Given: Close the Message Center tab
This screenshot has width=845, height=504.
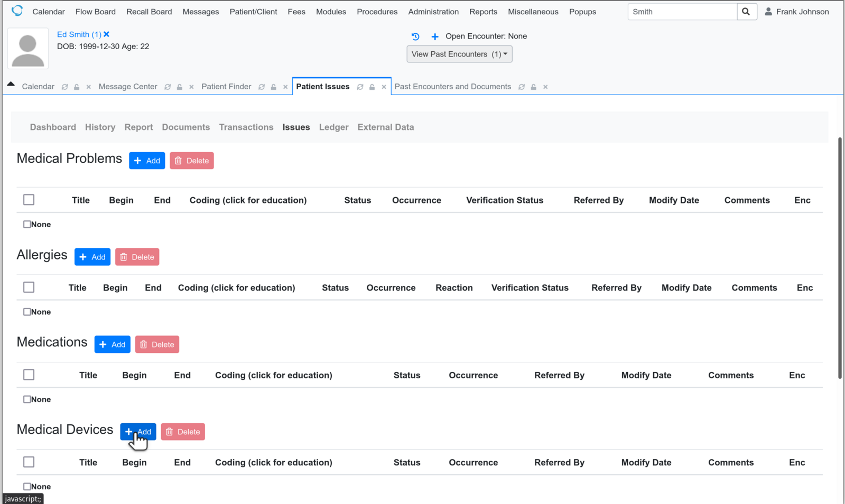Looking at the screenshot, I should 191,87.
